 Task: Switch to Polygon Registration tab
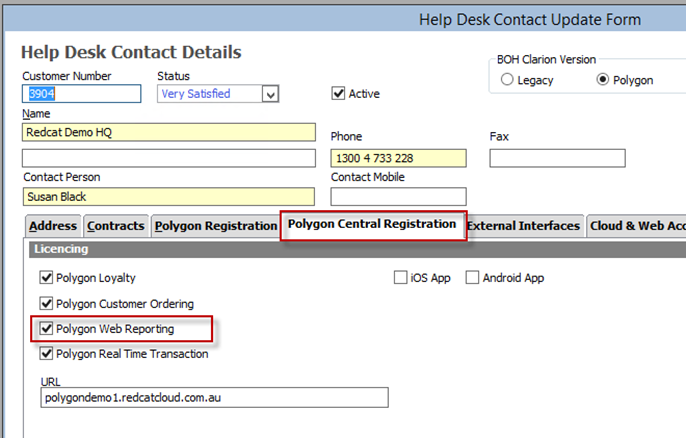point(216,226)
